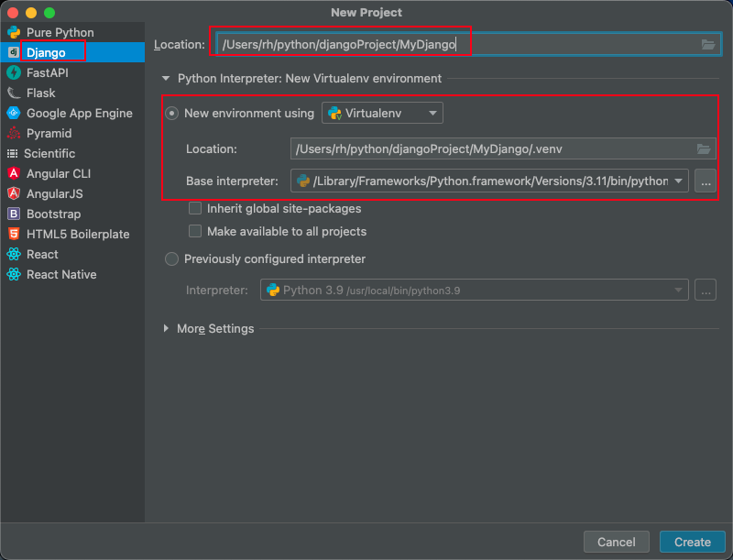
Task: Click the Cancel button
Action: pos(616,542)
